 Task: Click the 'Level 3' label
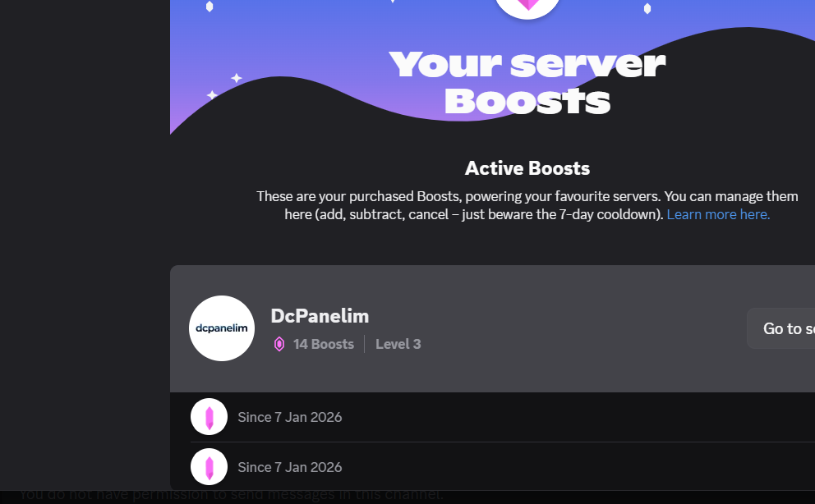coord(398,344)
